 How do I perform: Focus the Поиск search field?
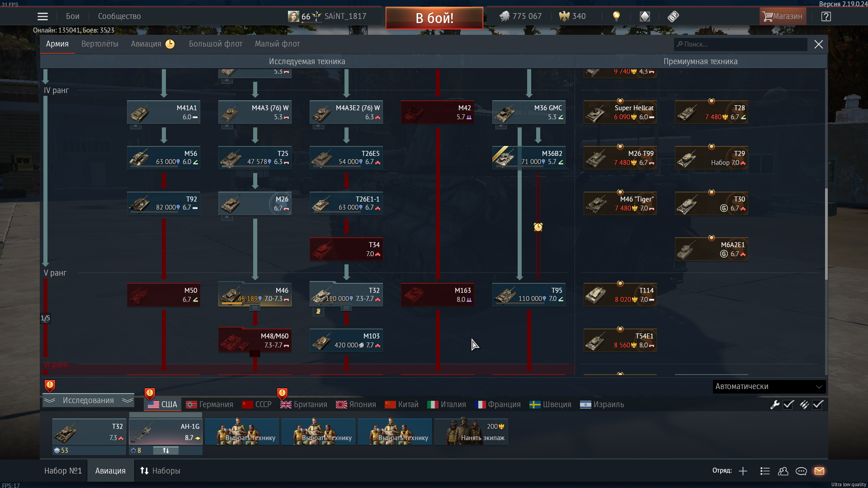741,44
